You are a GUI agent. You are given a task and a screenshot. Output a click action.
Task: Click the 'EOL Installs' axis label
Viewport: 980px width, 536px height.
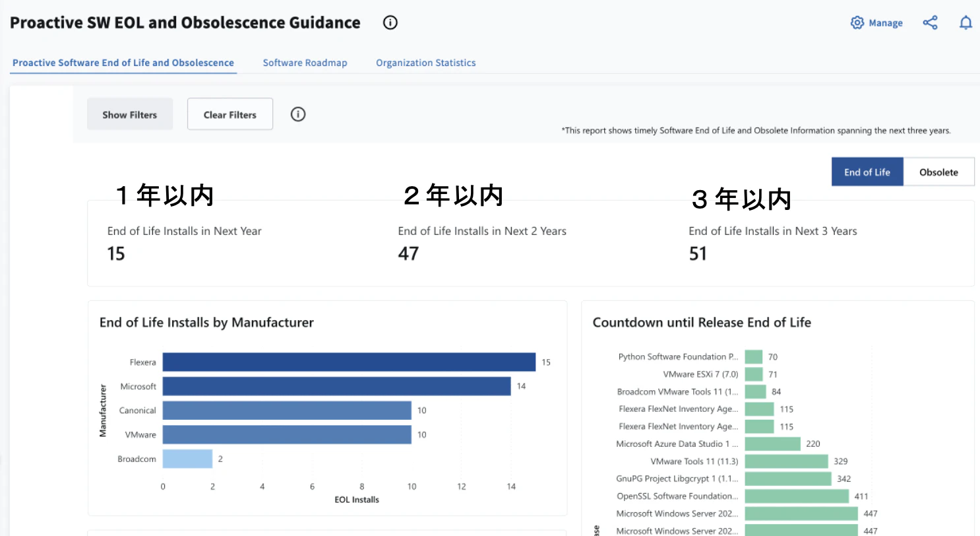click(357, 500)
